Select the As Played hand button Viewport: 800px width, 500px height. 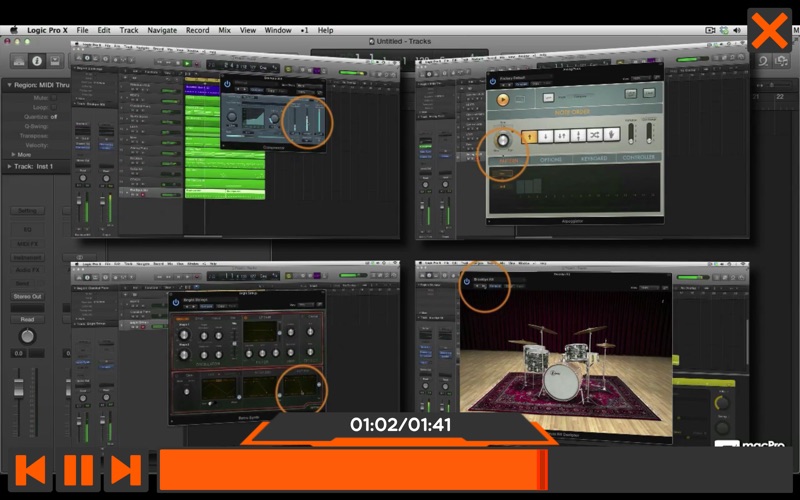click(611, 134)
